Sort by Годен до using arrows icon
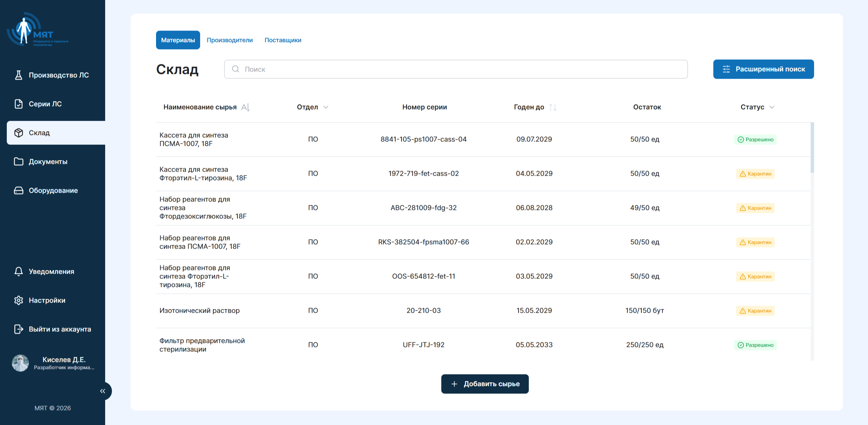 (x=553, y=107)
